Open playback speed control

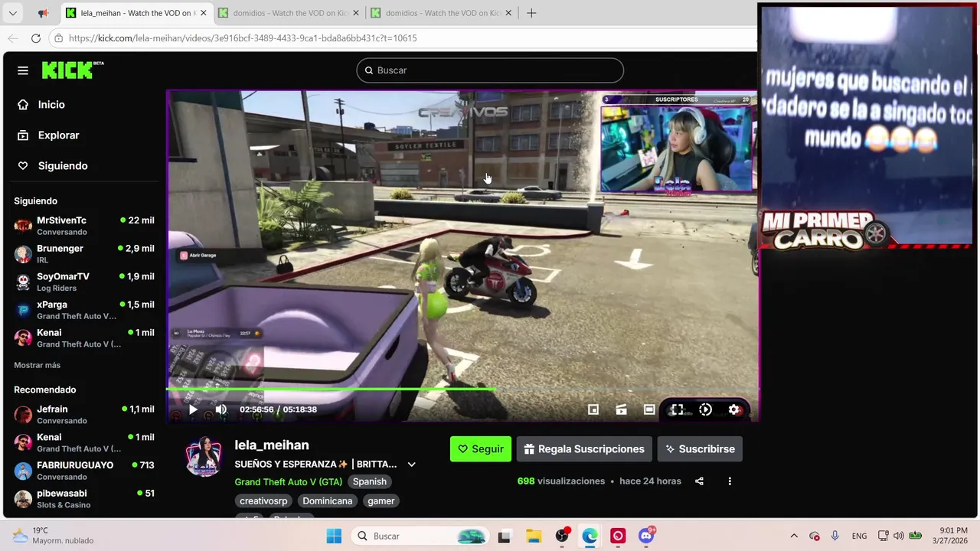[x=705, y=409]
